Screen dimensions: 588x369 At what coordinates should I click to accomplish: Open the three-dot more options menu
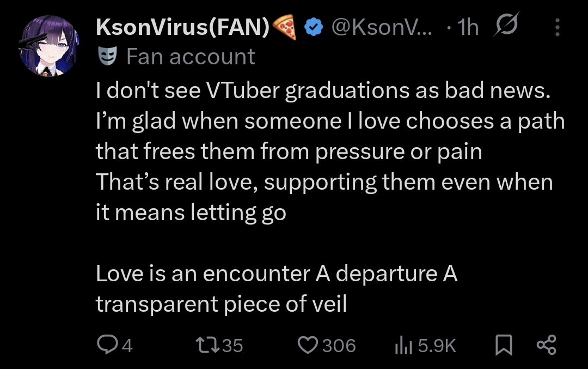click(558, 27)
